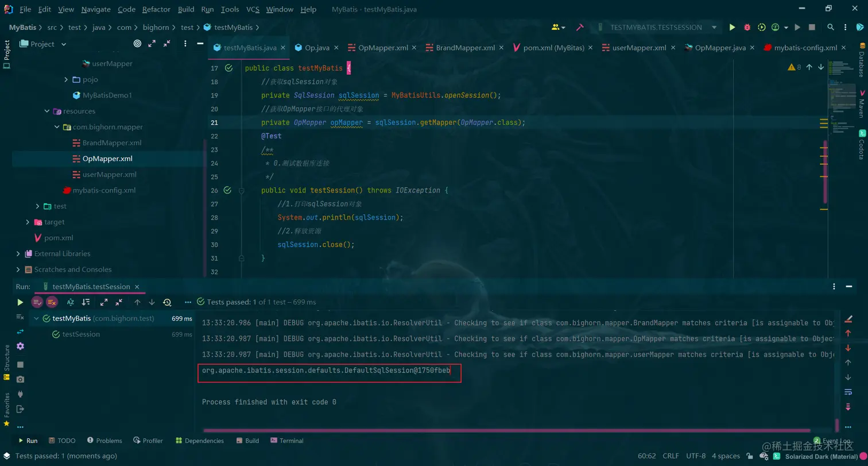Click the UTF-8 encoding in status bar
Viewport: 868px width, 466px height.
click(696, 456)
